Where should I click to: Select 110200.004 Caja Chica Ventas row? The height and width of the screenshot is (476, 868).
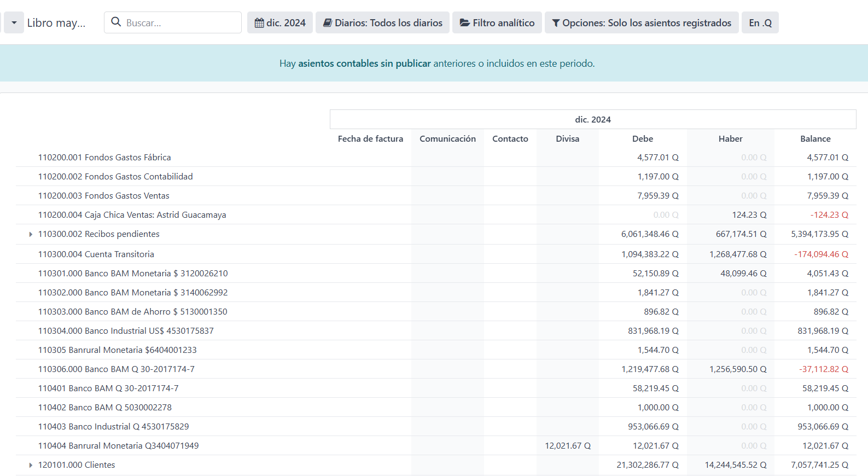point(132,215)
